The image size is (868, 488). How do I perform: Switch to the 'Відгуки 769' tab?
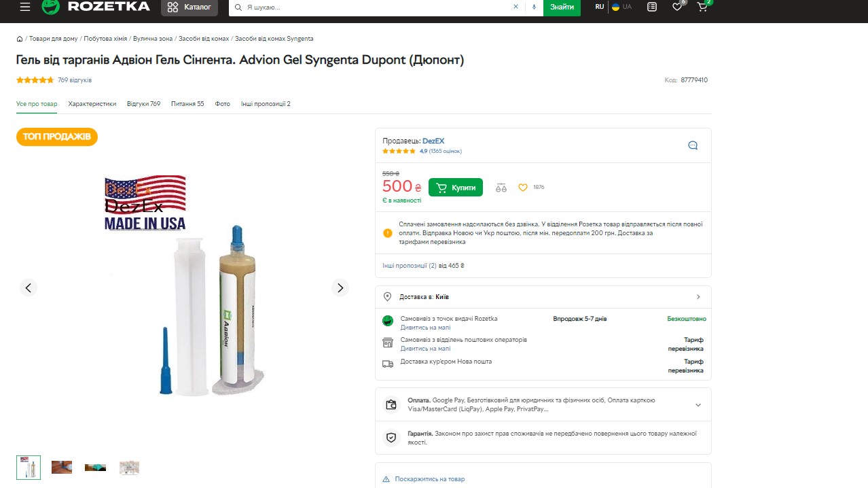pyautogui.click(x=144, y=104)
